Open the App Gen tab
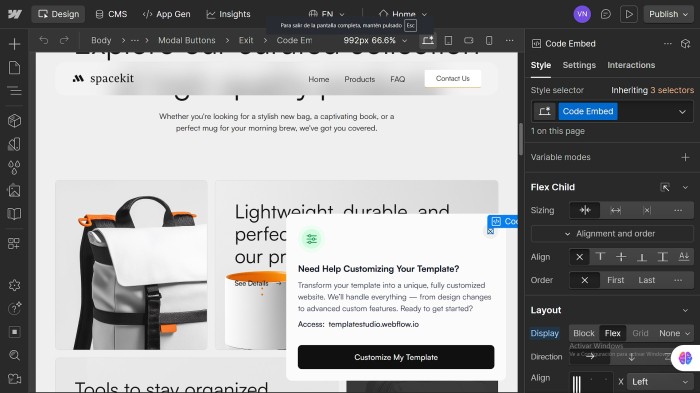This screenshot has width=700, height=393. pyautogui.click(x=167, y=14)
